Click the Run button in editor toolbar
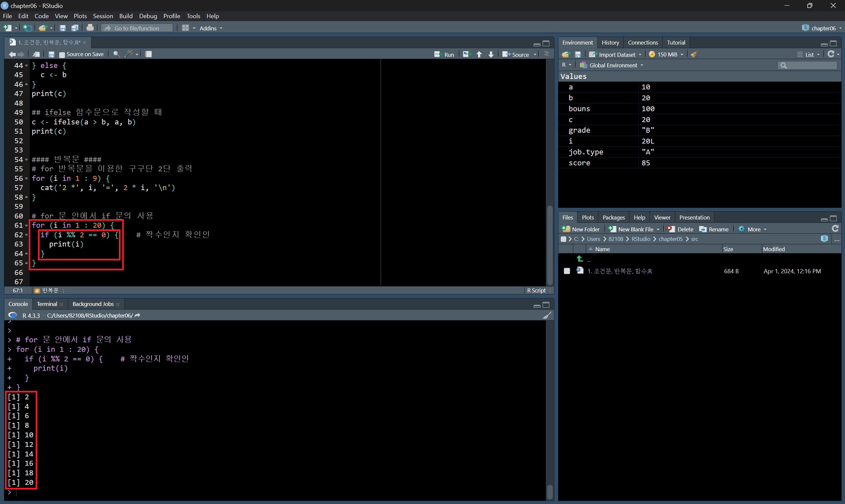The width and height of the screenshot is (845, 504). (x=444, y=54)
